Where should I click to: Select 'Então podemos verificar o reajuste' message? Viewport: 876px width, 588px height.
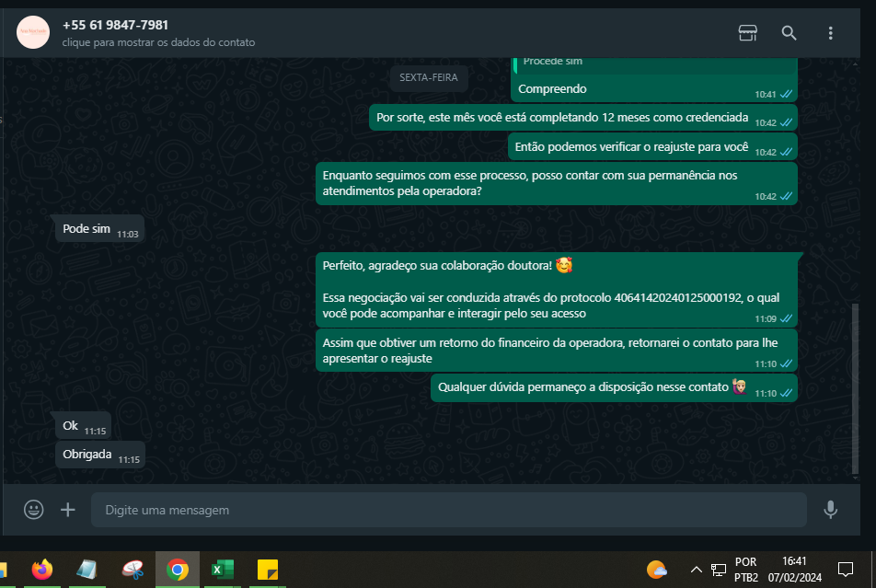[x=652, y=147]
